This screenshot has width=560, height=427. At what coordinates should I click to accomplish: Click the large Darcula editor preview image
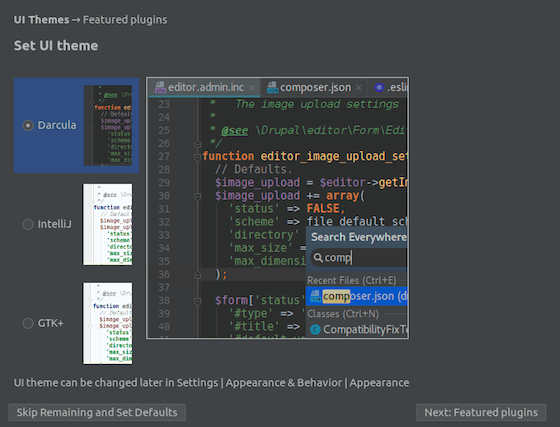coord(278,208)
